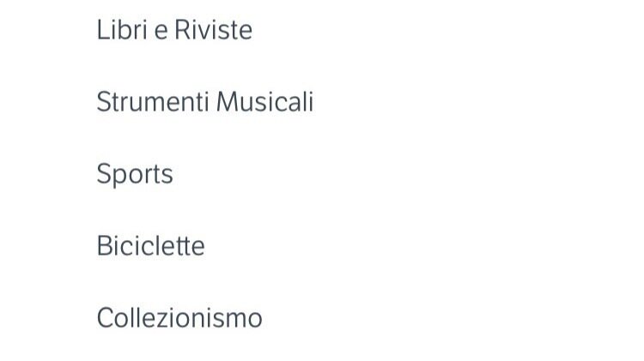Screen dimensions: 644x361
Task: Select the Collezionismo category
Action: point(179,318)
